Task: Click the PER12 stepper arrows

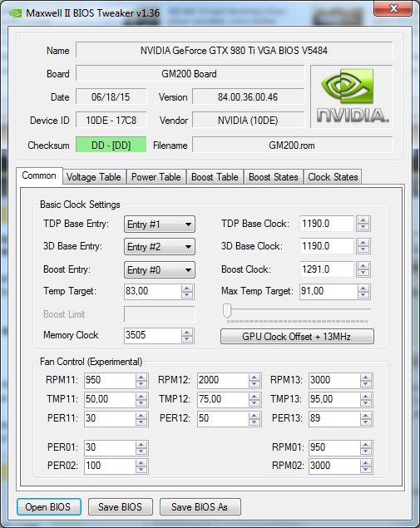Action: 254,419
